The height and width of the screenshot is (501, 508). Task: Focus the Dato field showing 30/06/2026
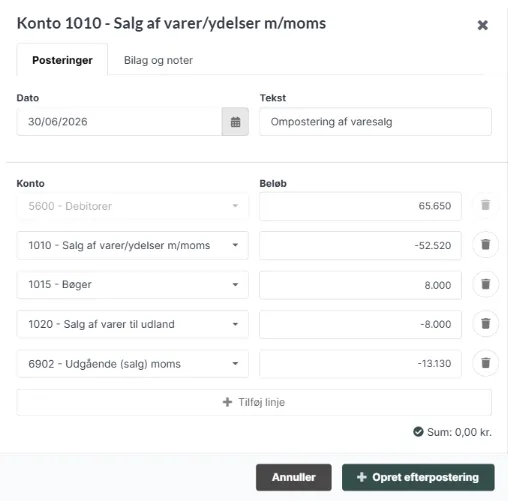click(119, 122)
